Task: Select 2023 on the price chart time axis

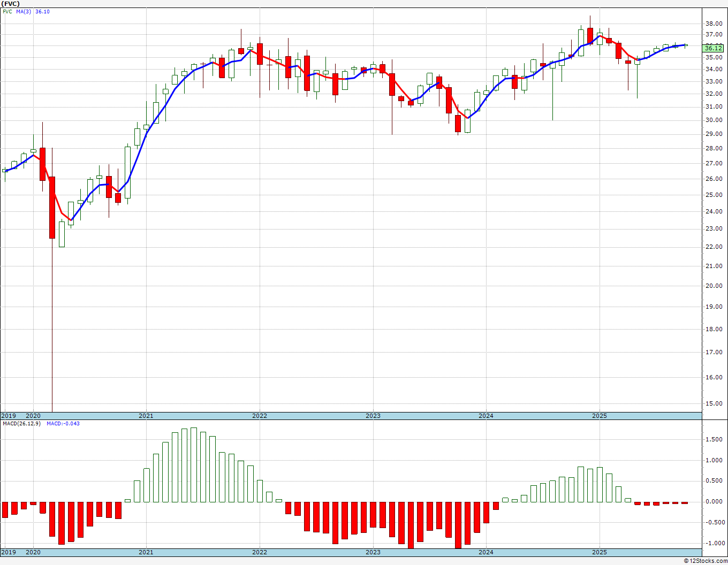Action: [373, 416]
